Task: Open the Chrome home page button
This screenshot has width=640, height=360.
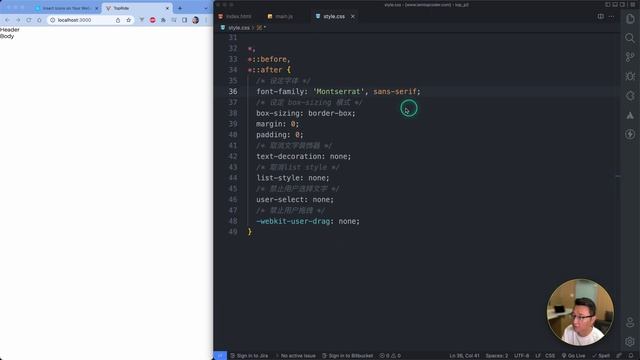Action: (39, 20)
